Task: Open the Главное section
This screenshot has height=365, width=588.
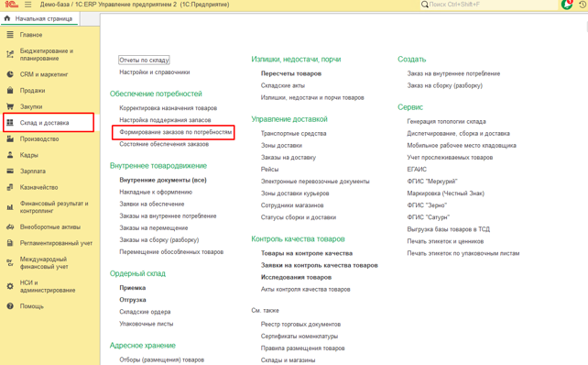Action: (31, 35)
